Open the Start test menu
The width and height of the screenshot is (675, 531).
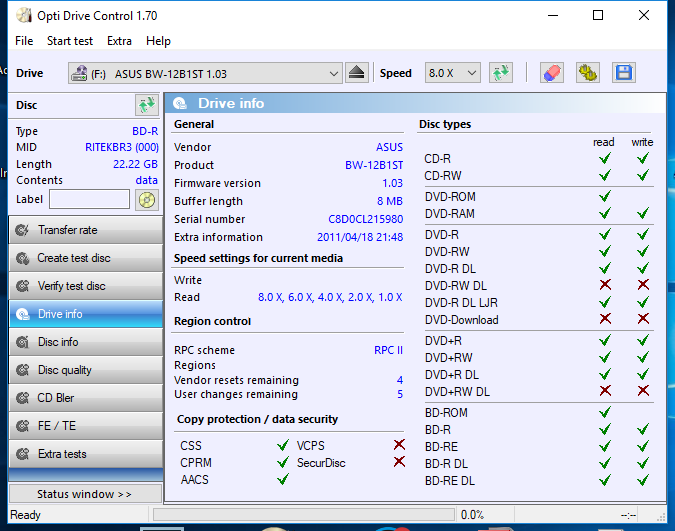tap(70, 41)
